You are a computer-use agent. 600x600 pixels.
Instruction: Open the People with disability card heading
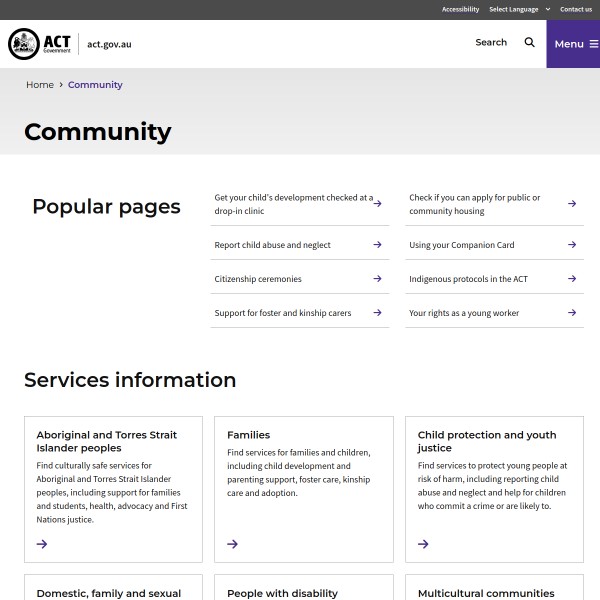(x=282, y=593)
